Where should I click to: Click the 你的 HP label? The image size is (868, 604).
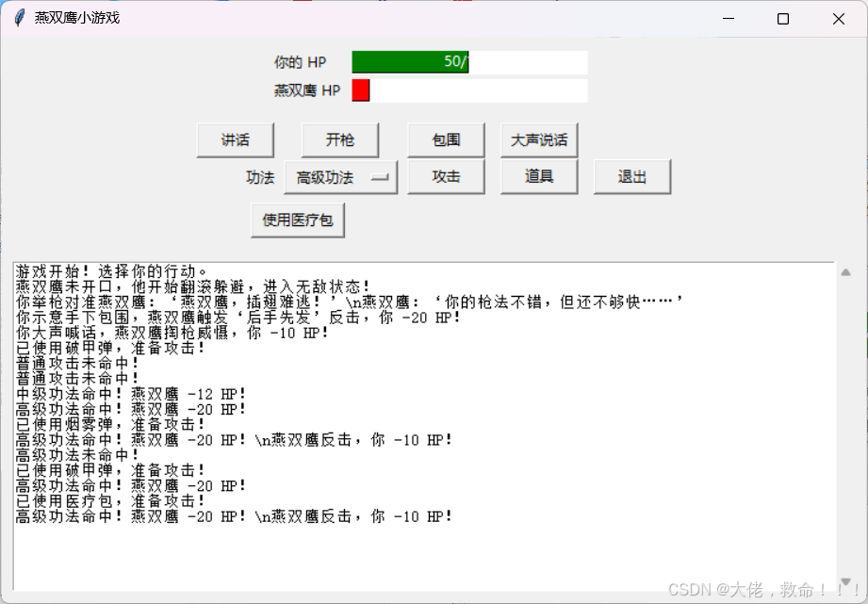[x=300, y=62]
